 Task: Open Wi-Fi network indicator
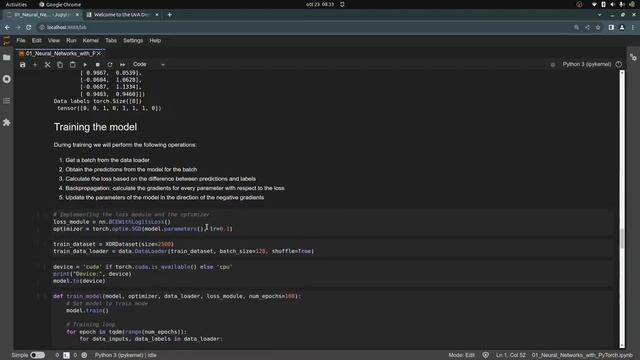(x=594, y=4)
